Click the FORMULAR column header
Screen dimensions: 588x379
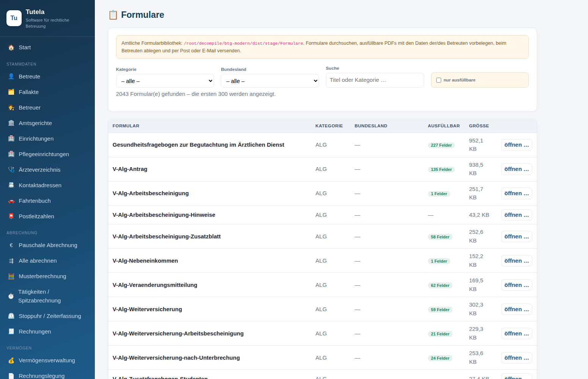126,126
